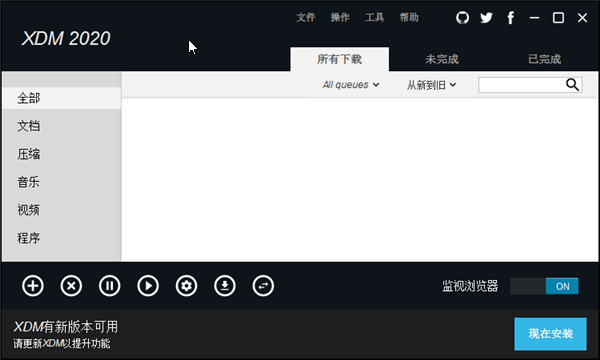Switch to the 所有下载 tab
The image size is (600, 360).
(339, 59)
